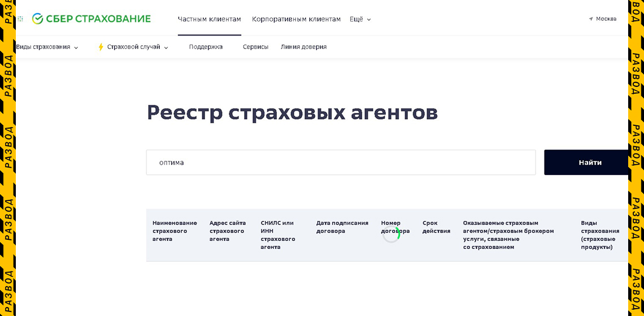The image size is (644, 316).
Task: Open the Линия доверия link
Action: [304, 47]
